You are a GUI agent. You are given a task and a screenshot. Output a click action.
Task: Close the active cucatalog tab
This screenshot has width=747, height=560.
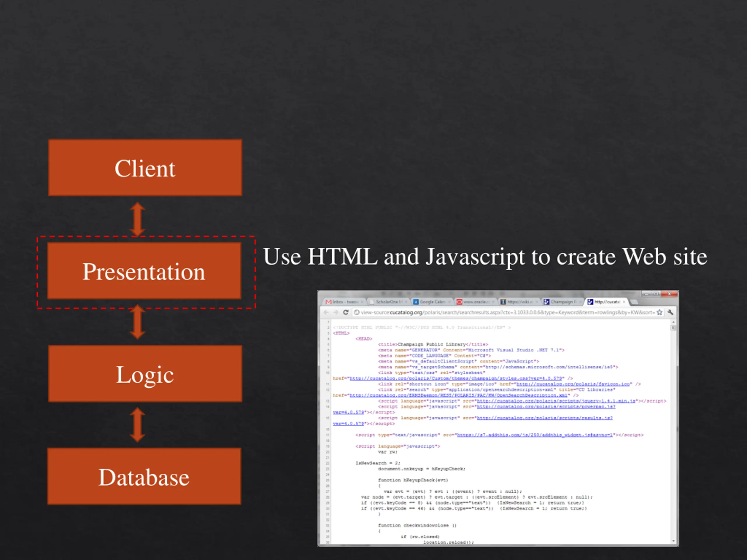(624, 302)
